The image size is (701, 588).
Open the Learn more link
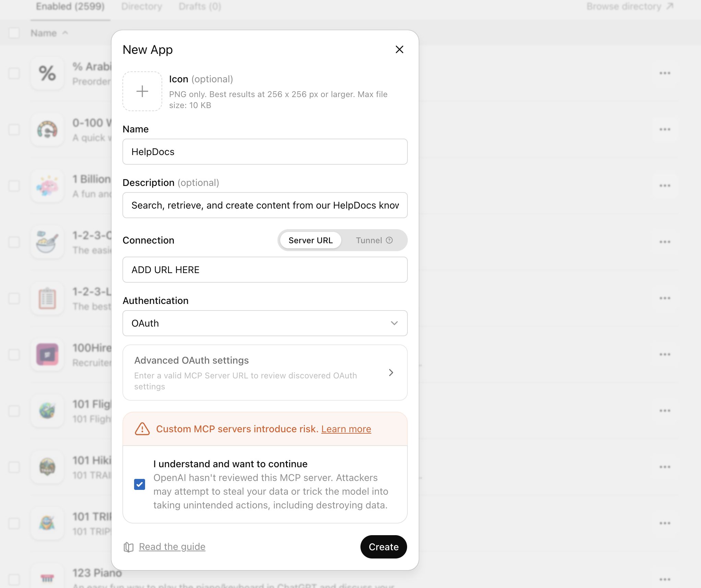346,429
